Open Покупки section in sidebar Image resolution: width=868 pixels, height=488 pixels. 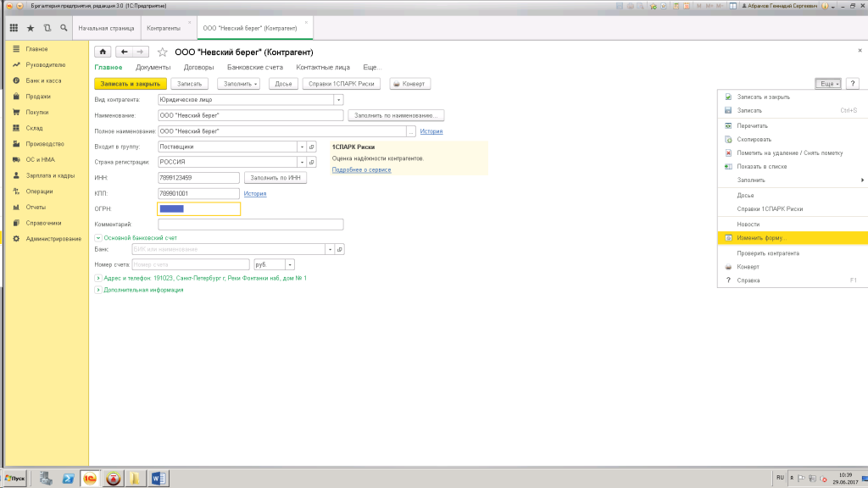pos(36,113)
